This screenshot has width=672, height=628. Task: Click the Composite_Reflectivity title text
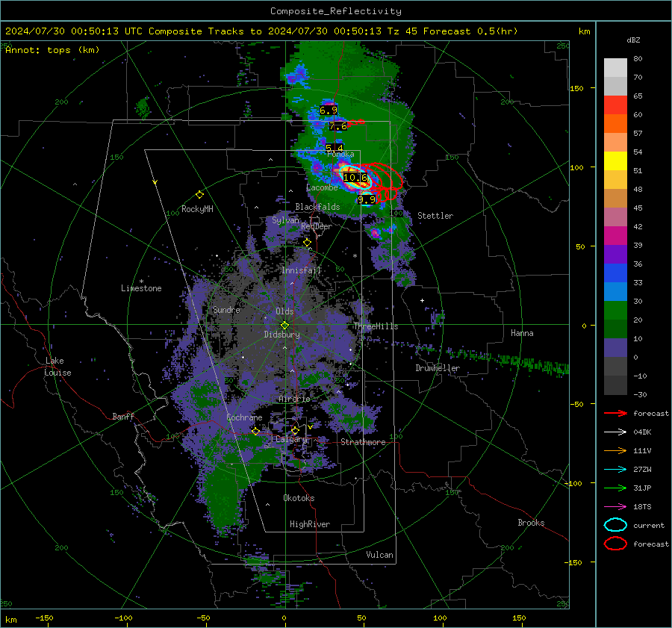336,11
